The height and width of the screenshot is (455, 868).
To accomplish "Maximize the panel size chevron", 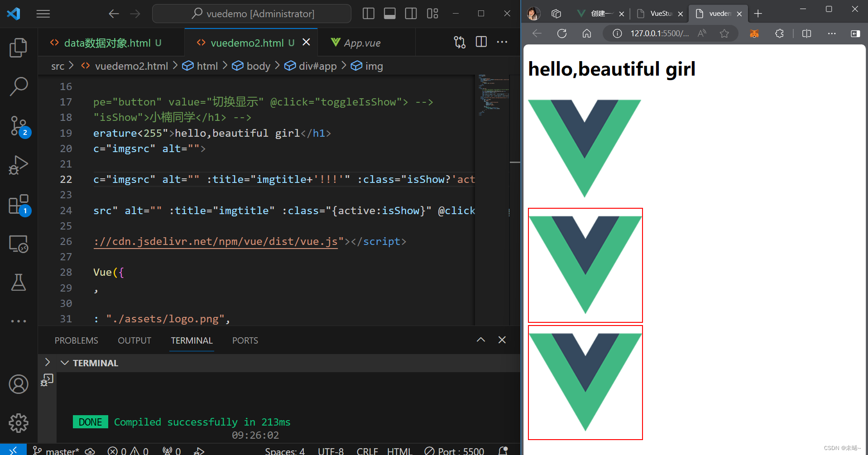I will 481,340.
